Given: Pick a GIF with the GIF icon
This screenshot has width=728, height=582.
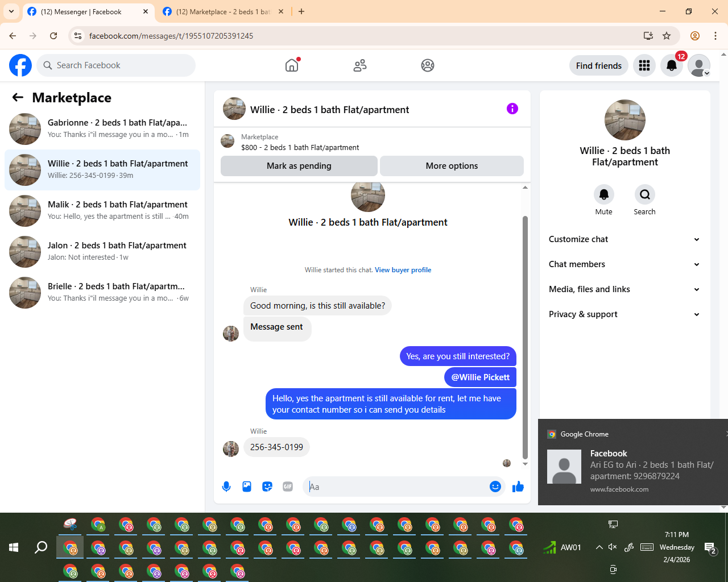Looking at the screenshot, I should tap(288, 487).
